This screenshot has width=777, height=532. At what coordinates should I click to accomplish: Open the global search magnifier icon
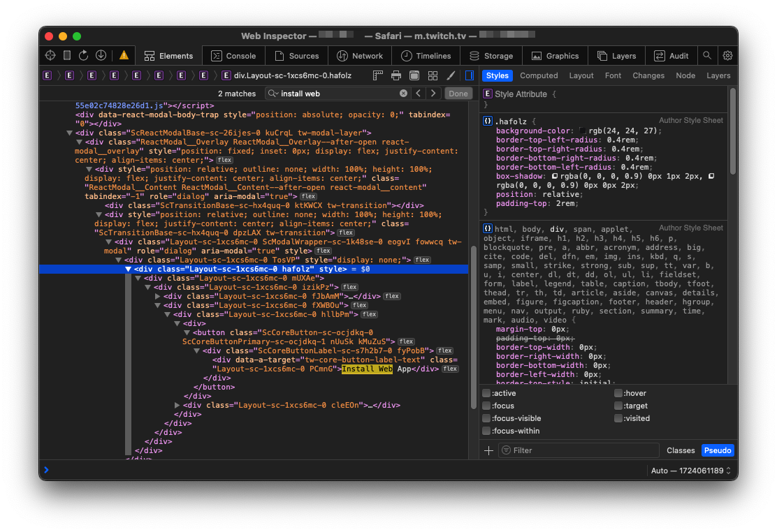pos(707,55)
